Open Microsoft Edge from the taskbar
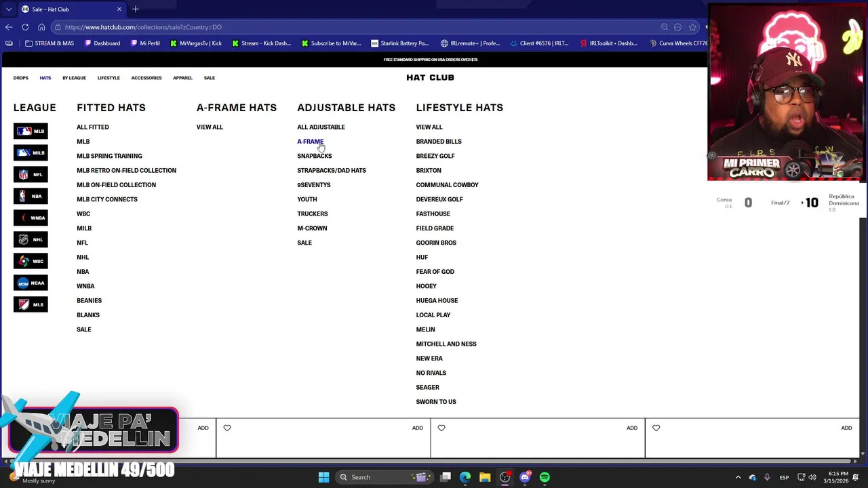 465,477
